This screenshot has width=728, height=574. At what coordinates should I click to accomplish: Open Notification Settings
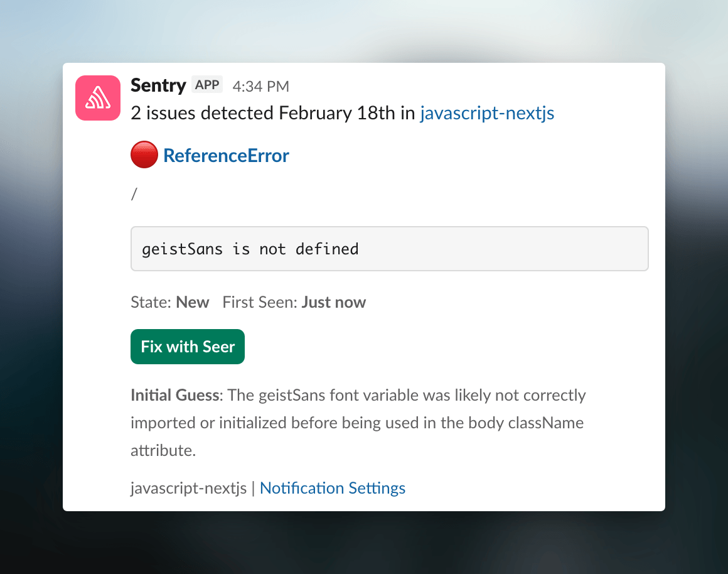click(x=332, y=488)
